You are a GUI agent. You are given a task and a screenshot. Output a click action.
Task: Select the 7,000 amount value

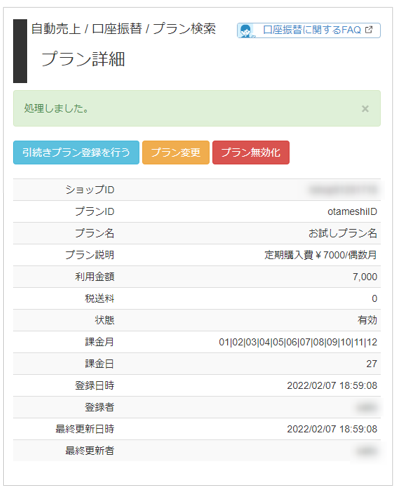pyautogui.click(x=365, y=277)
